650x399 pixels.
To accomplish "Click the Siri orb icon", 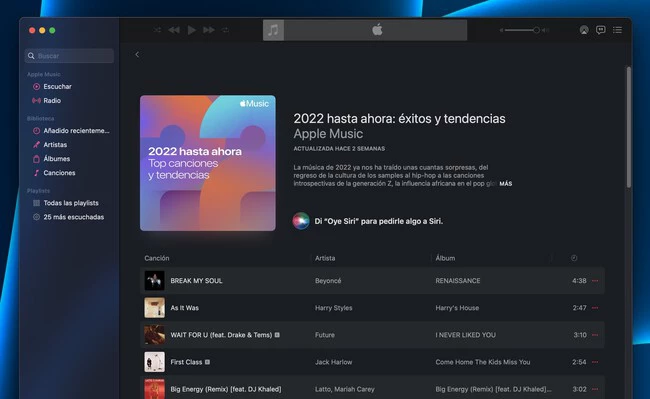I will tap(301, 221).
